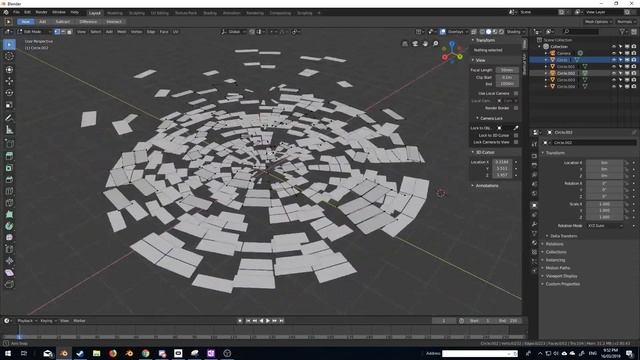Jump to the end frame button

click(282, 321)
